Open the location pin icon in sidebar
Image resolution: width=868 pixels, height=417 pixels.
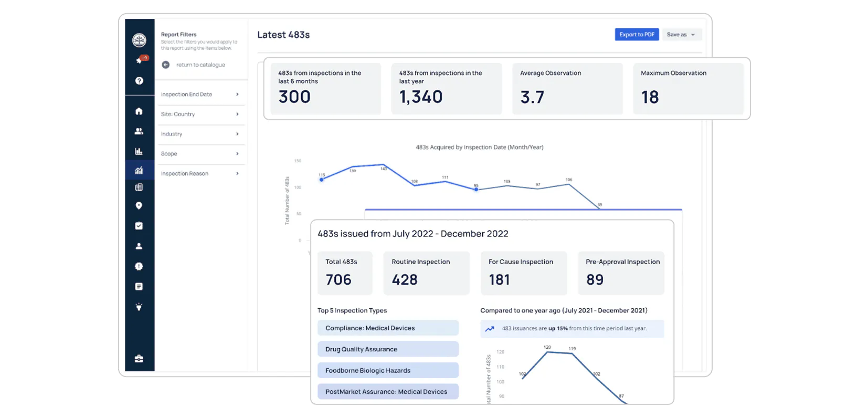139,205
